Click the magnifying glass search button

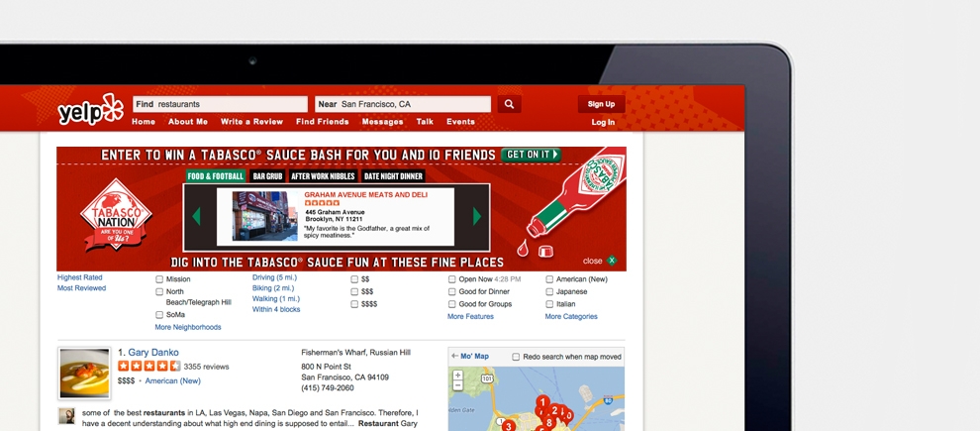pyautogui.click(x=510, y=104)
